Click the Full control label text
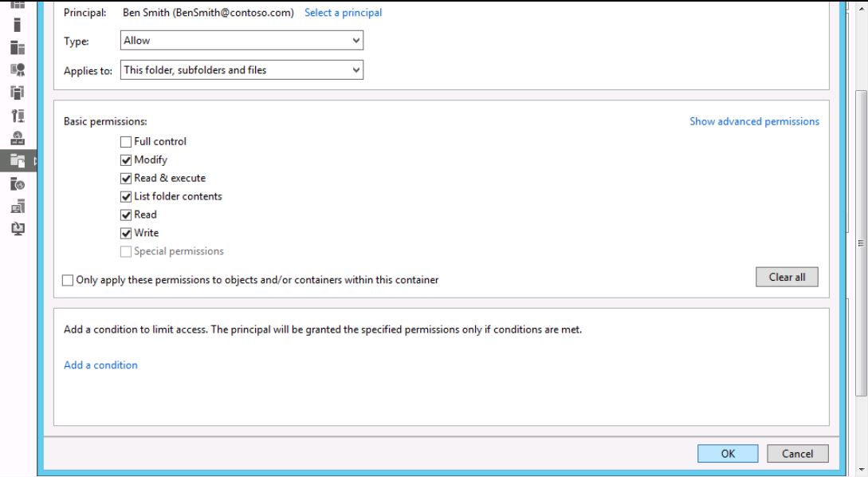Screen dimensions: 868x477 click(x=160, y=141)
